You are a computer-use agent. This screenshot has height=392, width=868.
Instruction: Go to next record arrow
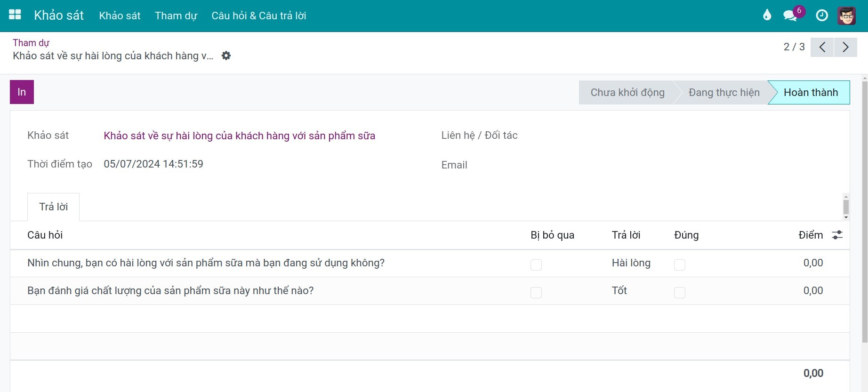pyautogui.click(x=845, y=47)
